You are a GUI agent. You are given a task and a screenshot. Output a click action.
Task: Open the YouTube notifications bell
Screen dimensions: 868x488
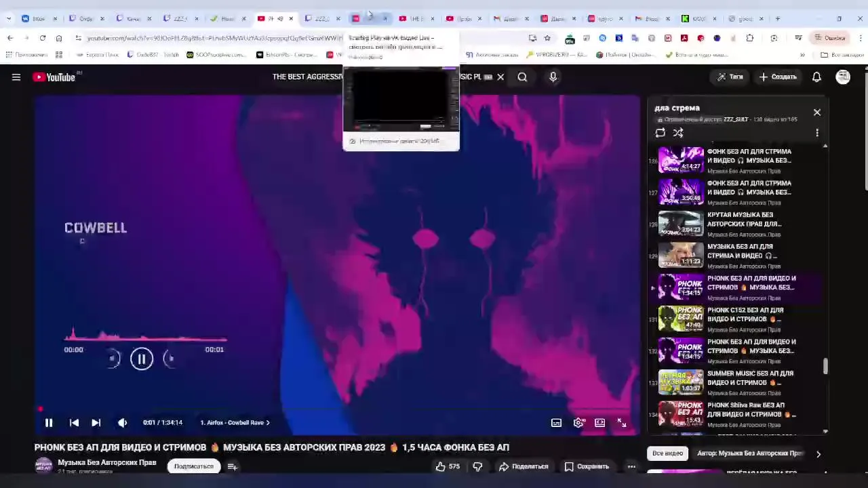(x=816, y=77)
